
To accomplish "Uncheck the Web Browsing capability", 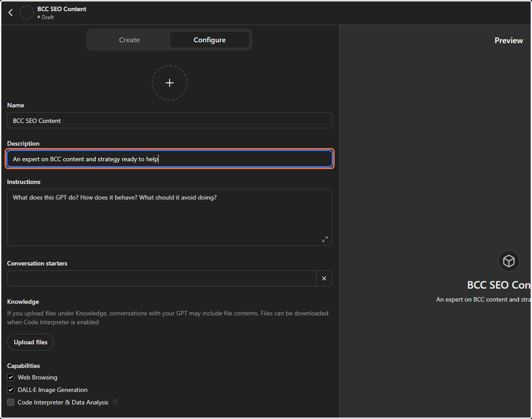I will (11, 377).
